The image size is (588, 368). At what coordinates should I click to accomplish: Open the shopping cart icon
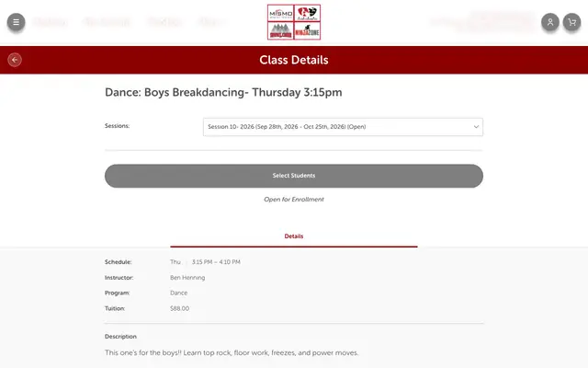[571, 22]
